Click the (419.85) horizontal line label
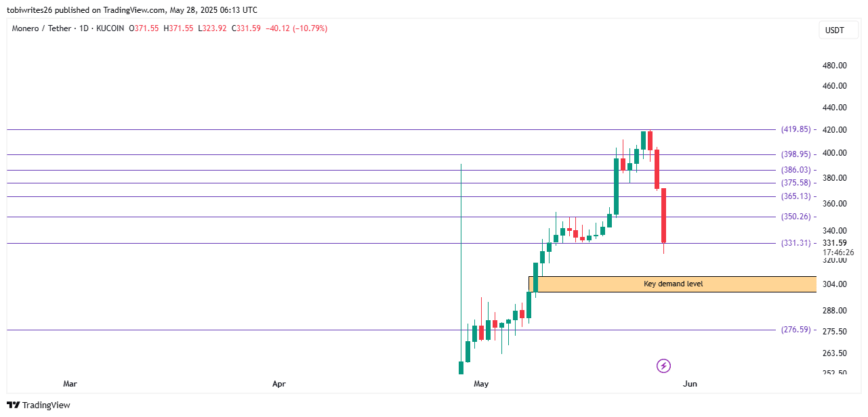The image size is (868, 417). pos(795,129)
